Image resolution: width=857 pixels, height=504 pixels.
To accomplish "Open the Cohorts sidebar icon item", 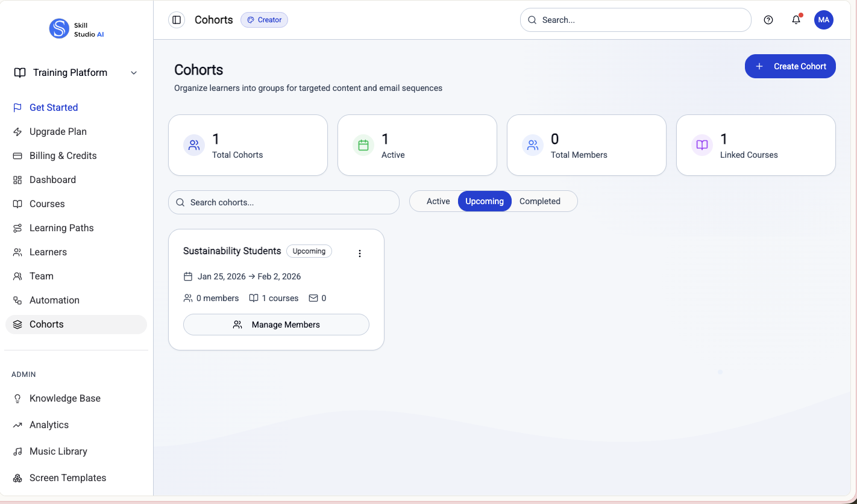I will pos(18,324).
